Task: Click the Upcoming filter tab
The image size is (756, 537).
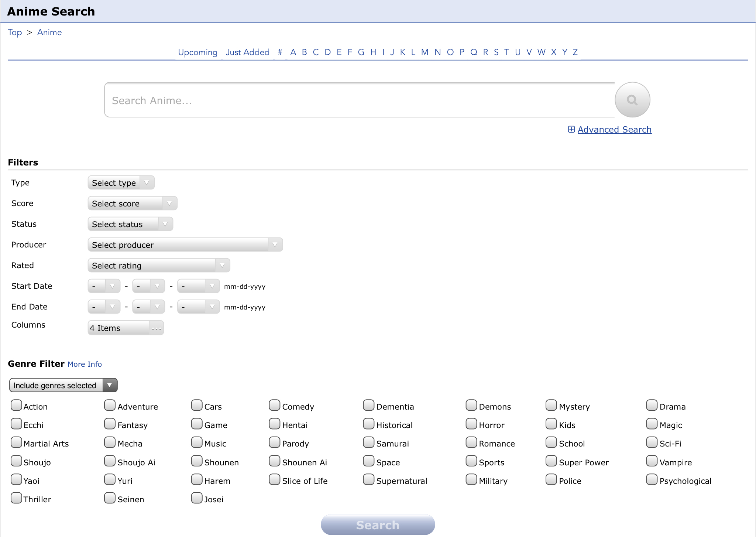Action: pos(198,52)
